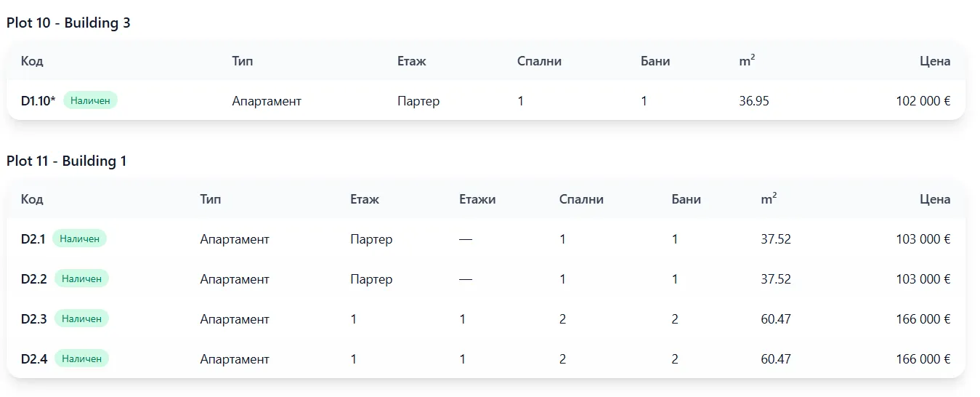Click the Цена header in Plot 11 table
The image size is (980, 397).
point(934,199)
